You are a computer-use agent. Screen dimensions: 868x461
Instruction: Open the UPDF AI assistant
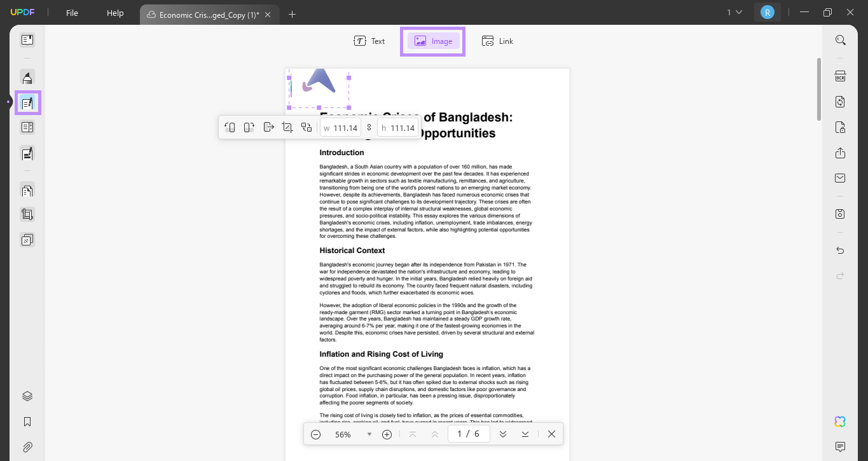(x=839, y=422)
